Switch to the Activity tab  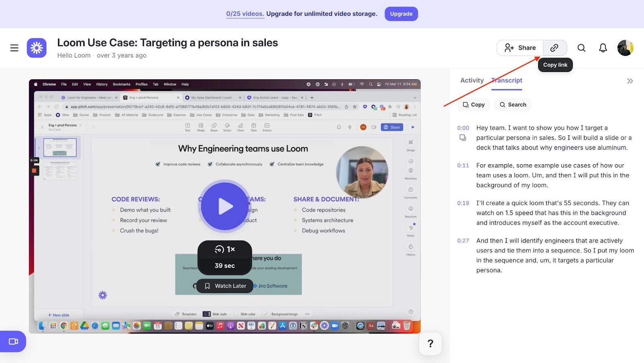[x=472, y=80]
